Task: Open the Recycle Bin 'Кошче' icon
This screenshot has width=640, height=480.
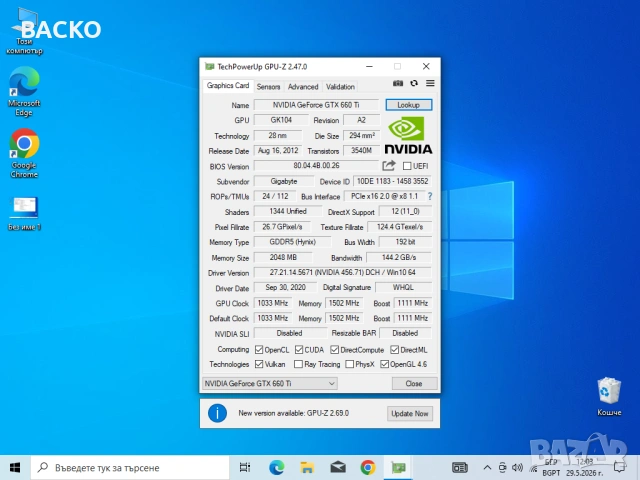Action: pyautogui.click(x=609, y=396)
